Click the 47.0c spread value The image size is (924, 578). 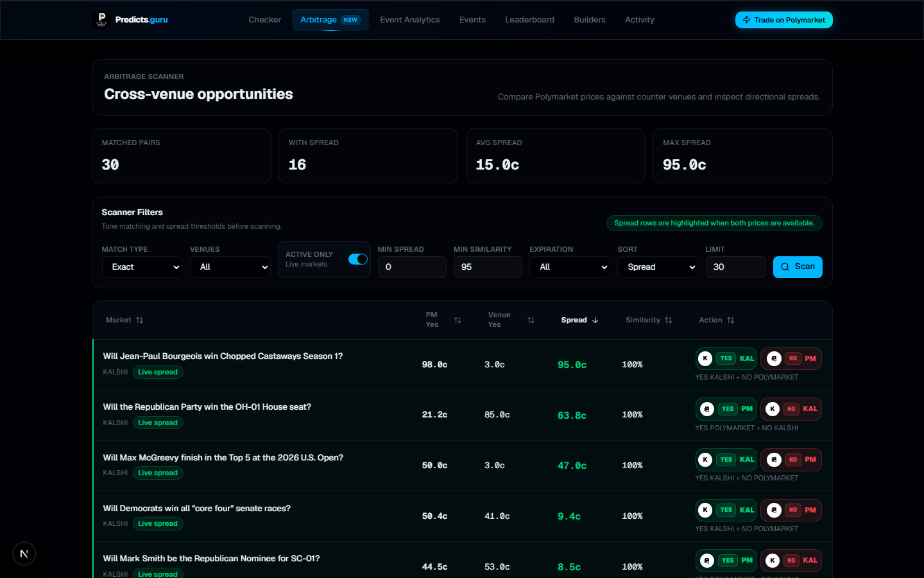(572, 466)
